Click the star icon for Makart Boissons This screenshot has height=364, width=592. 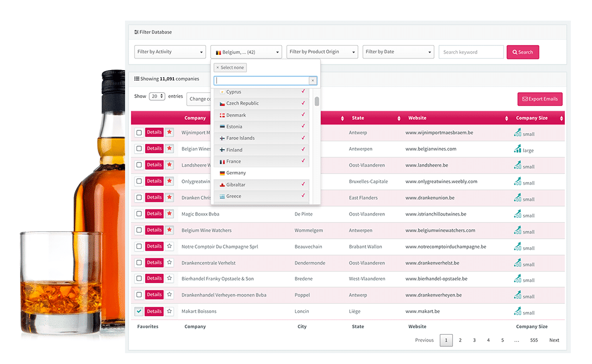169,311
